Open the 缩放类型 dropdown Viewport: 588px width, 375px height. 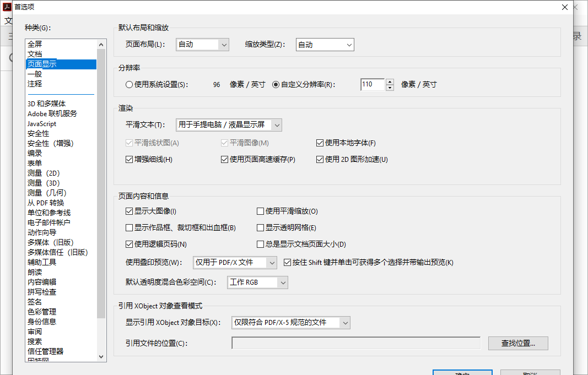(x=325, y=45)
